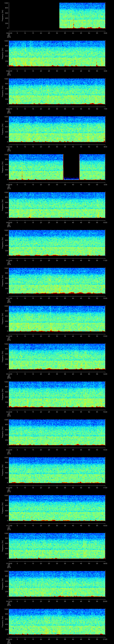
Task: Click the 5:00 end time label
Action: tap(105, 33)
